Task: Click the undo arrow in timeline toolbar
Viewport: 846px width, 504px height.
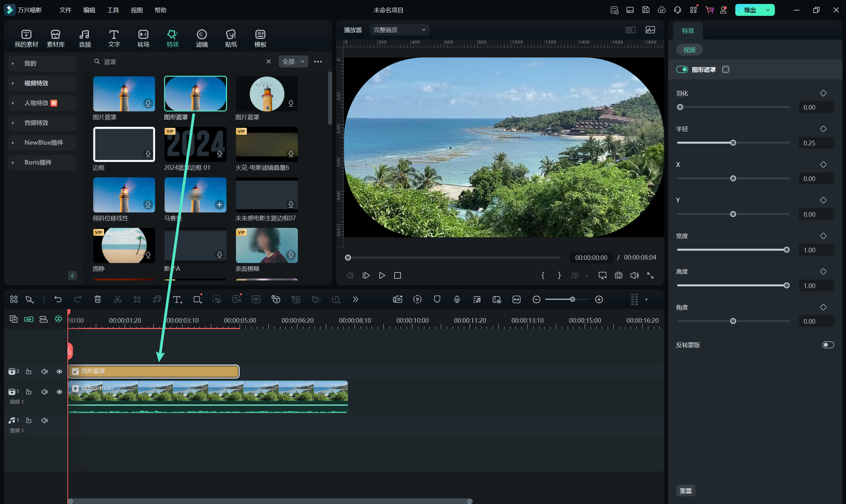Action: (58, 299)
